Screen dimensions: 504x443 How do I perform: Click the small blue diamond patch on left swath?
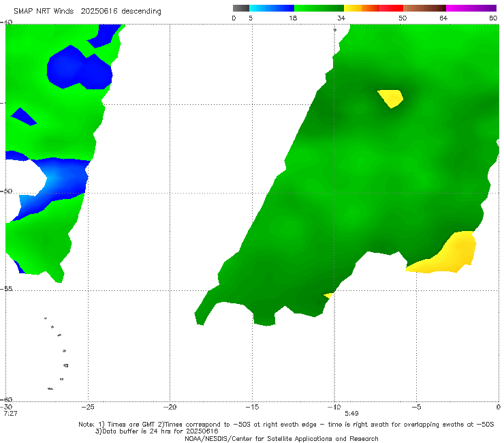[23, 117]
